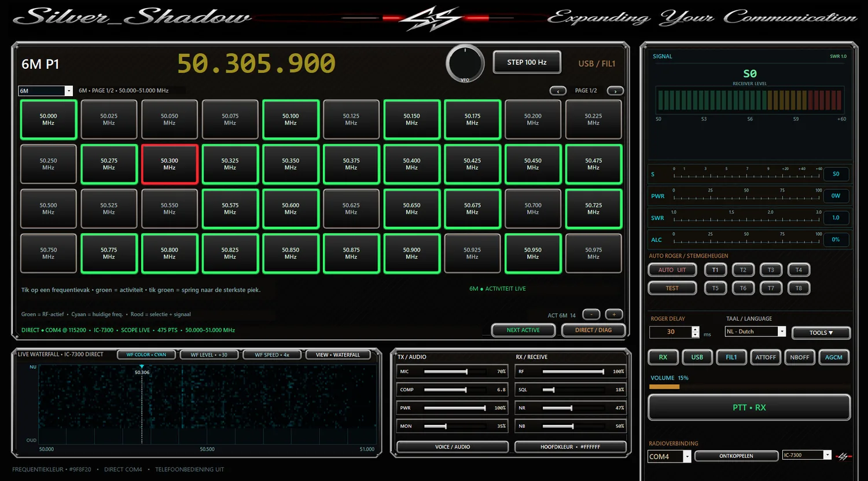Click the VFO tuning knob
This screenshot has width=868, height=481.
coord(465,63)
